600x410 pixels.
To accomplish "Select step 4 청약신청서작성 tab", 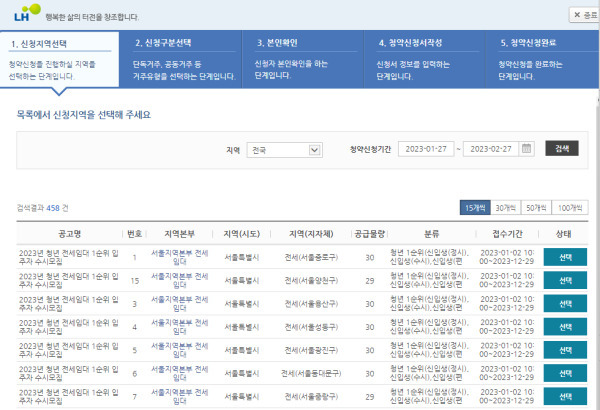I will (424, 59).
